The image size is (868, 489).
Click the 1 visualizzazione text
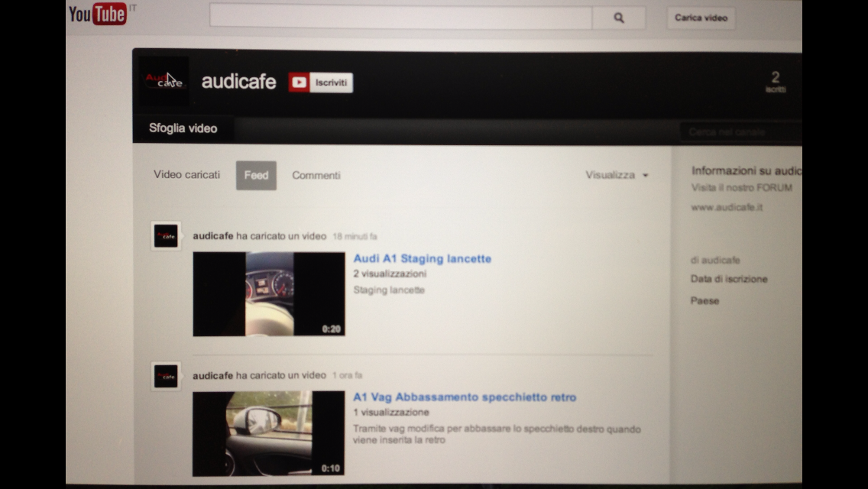(x=390, y=413)
